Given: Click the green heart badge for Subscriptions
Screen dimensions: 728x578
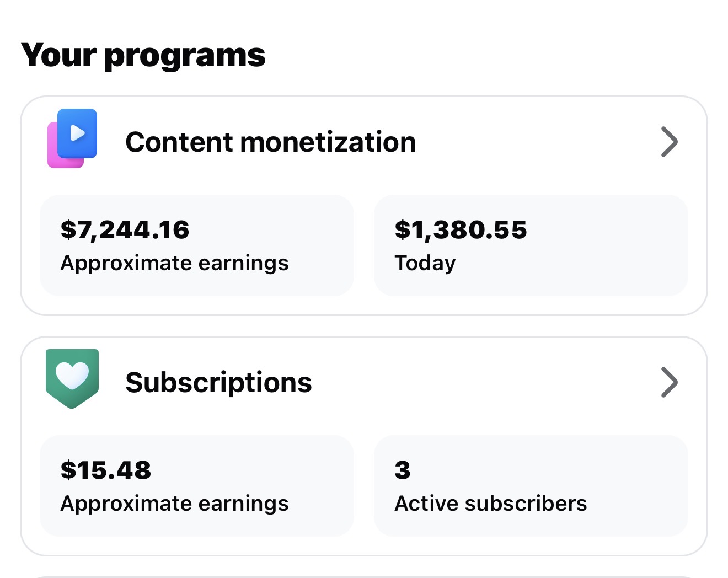Looking at the screenshot, I should [x=72, y=377].
